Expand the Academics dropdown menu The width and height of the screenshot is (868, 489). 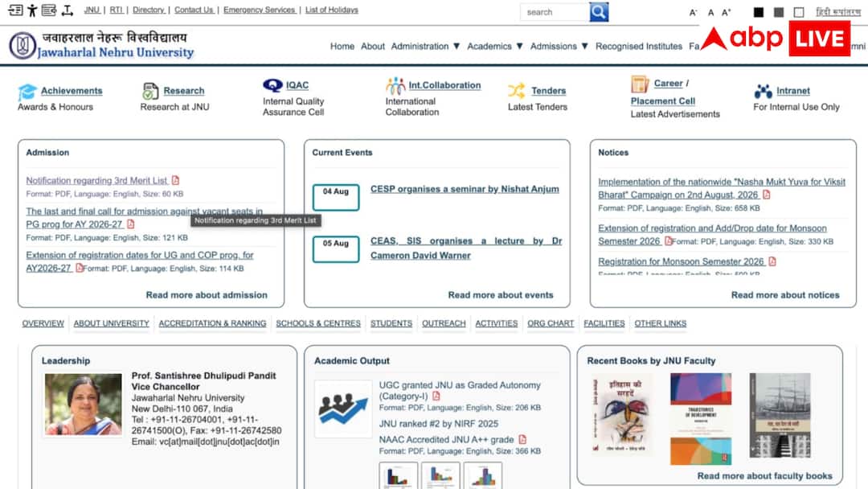(x=495, y=47)
